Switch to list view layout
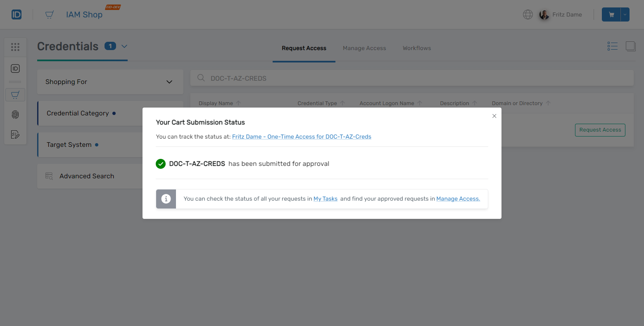644x326 pixels. tap(612, 46)
